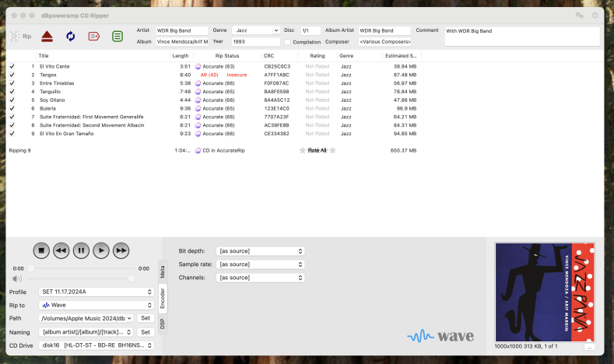Uncheck track 8 Suite Fraternidad Second Movement

pos(12,125)
